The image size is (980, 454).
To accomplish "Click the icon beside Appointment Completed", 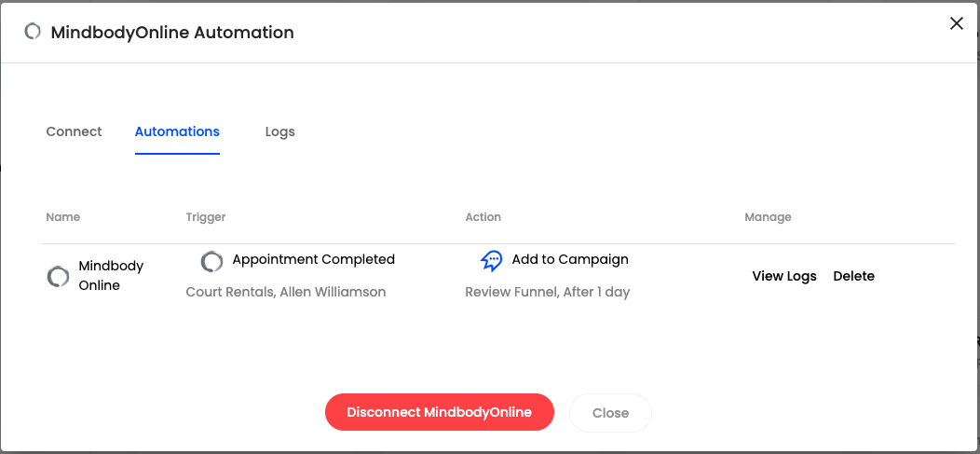I will pyautogui.click(x=211, y=261).
